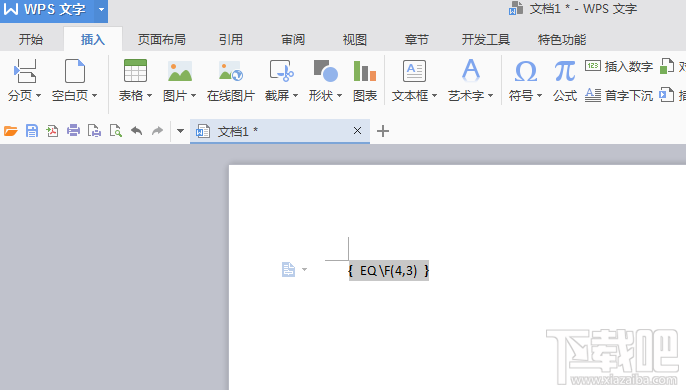The image size is (686, 390).
Task: Open print preview magnifier icon
Action: (116, 131)
